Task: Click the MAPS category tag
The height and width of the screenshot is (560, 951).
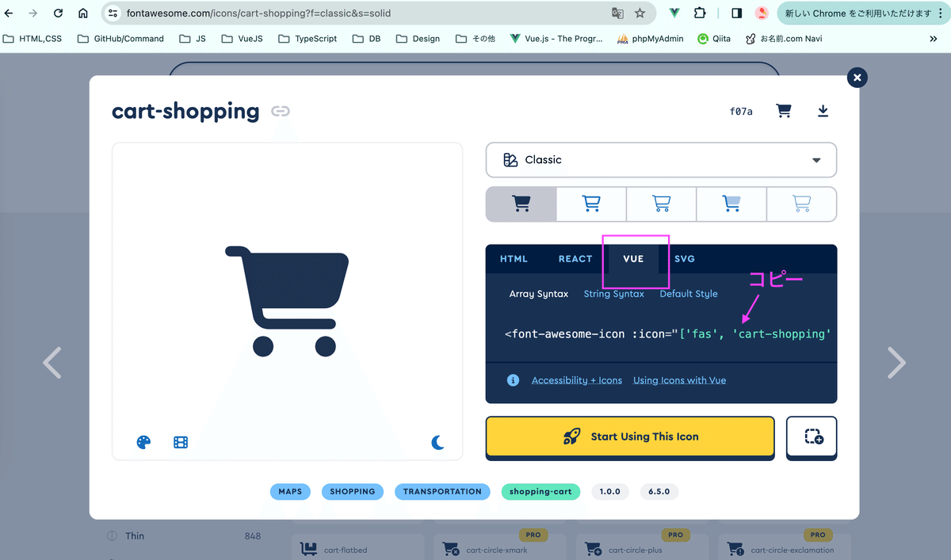Action: tap(290, 492)
